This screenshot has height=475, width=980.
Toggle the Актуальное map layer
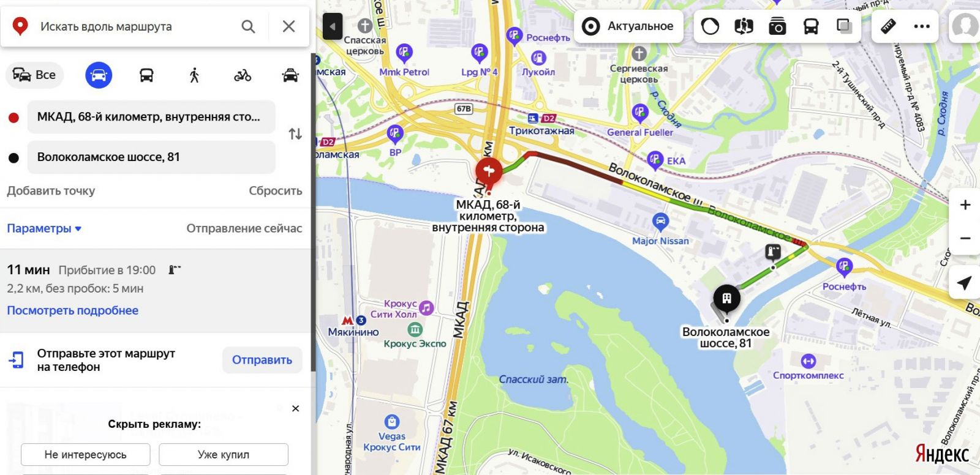[629, 26]
